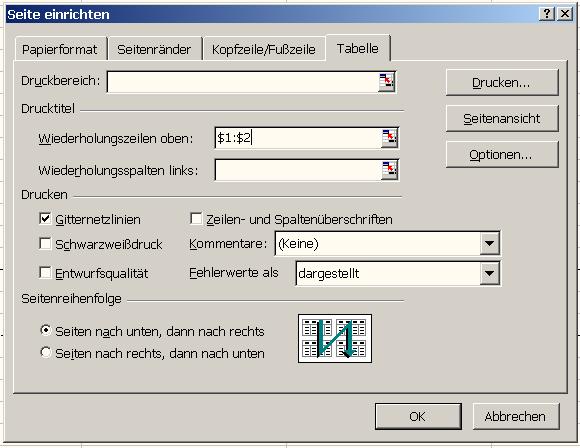Enable Schwarzweißdruck checkbox
The width and height of the screenshot is (580, 448).
tap(45, 243)
